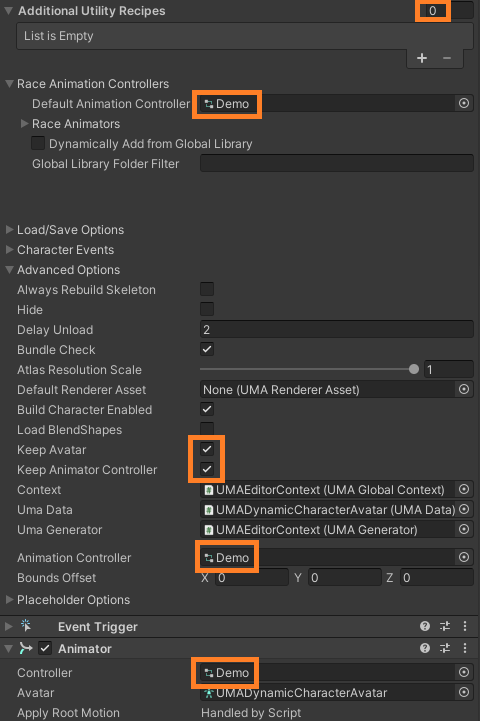Screen dimensions: 480x721
Task: Open object picker for Animator Avatar field
Action: click(464, 692)
